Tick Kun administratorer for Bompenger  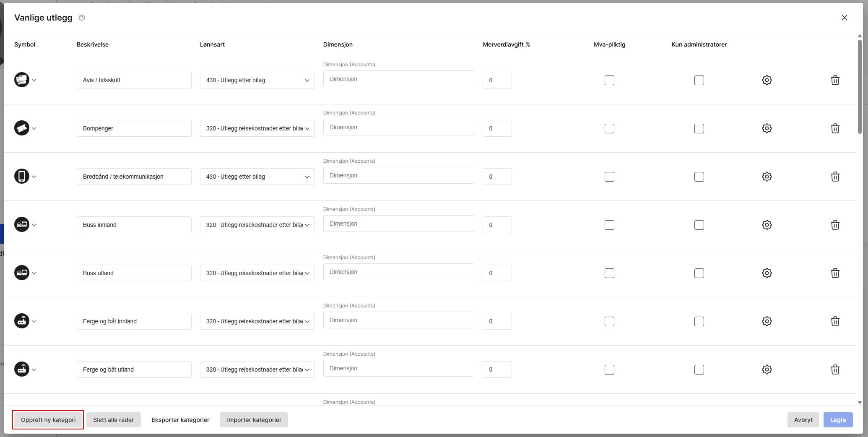pos(699,128)
